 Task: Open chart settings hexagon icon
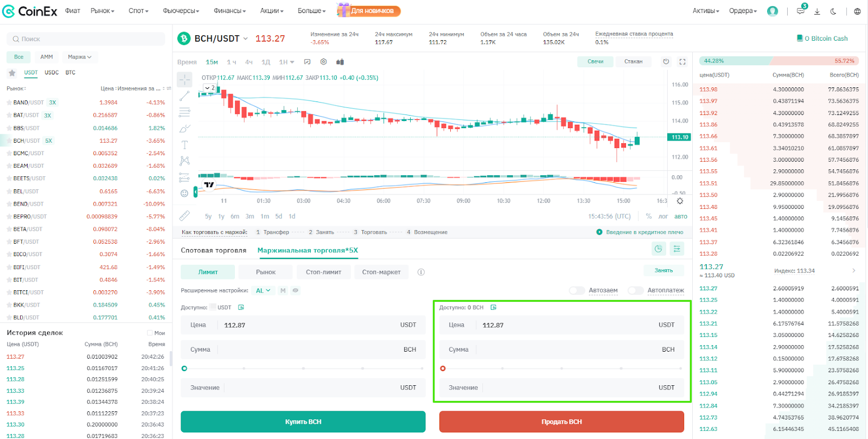pyautogui.click(x=323, y=62)
